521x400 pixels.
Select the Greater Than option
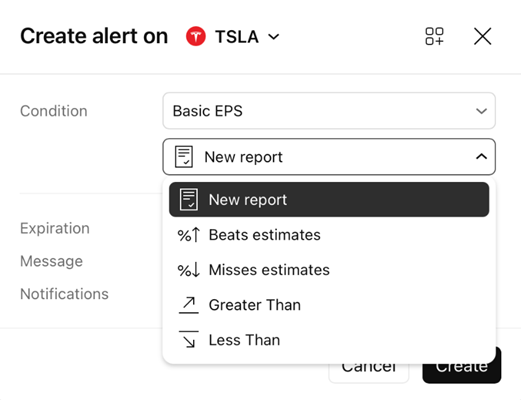(x=329, y=305)
